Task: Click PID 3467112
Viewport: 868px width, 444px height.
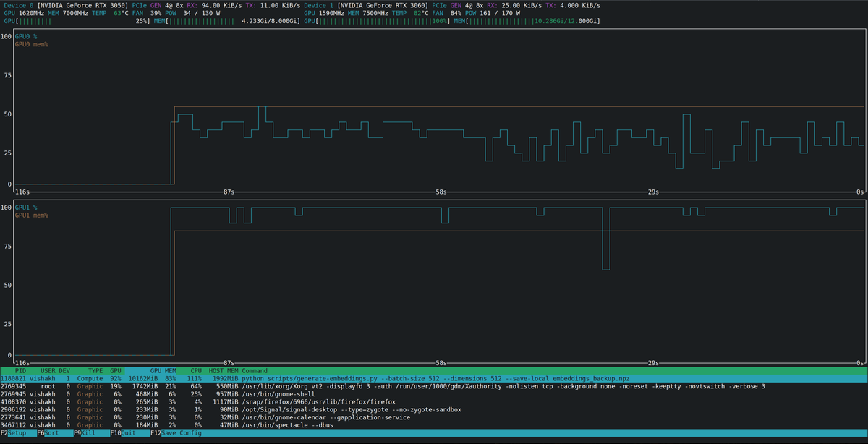Action: [13, 425]
